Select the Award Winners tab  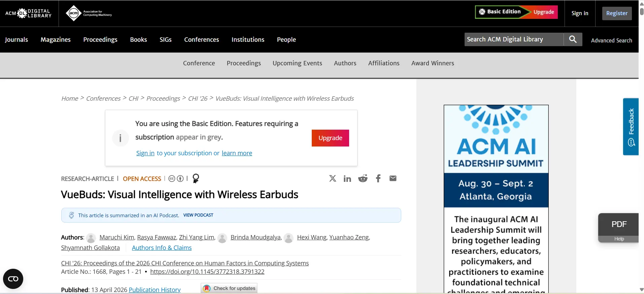coord(433,63)
